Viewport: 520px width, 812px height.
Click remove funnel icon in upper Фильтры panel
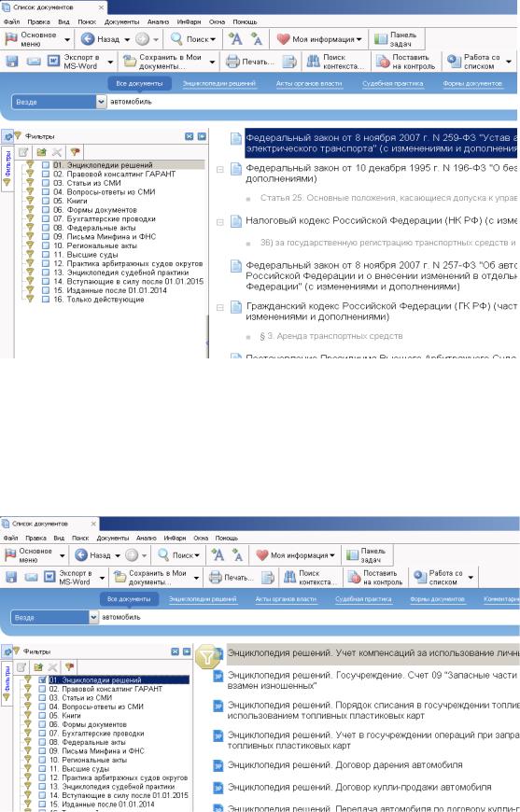tap(75, 152)
